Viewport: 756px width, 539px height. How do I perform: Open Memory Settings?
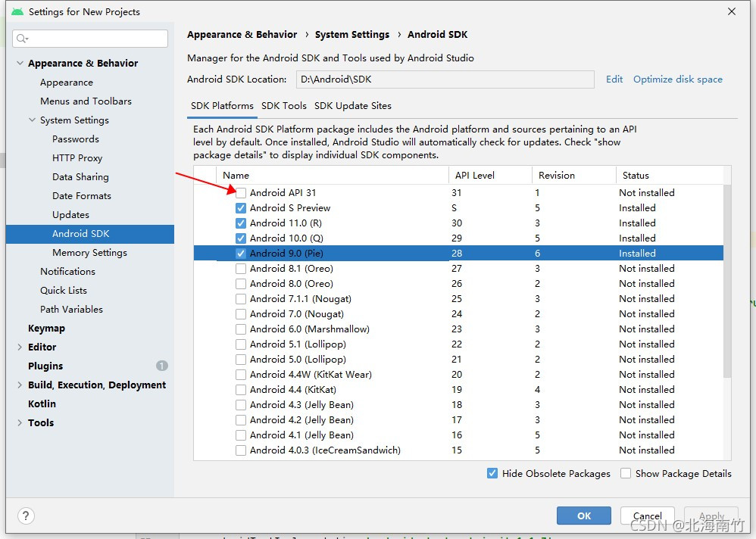pyautogui.click(x=89, y=252)
